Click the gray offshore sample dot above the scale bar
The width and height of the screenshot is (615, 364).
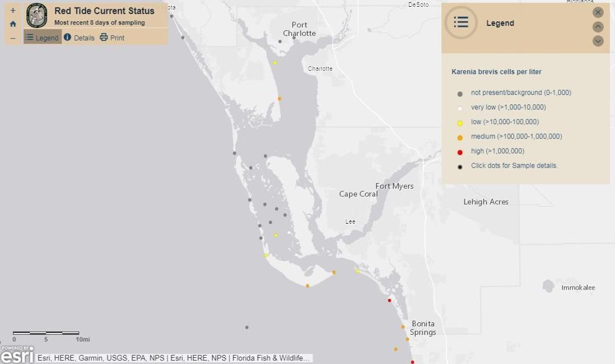[x=247, y=327]
